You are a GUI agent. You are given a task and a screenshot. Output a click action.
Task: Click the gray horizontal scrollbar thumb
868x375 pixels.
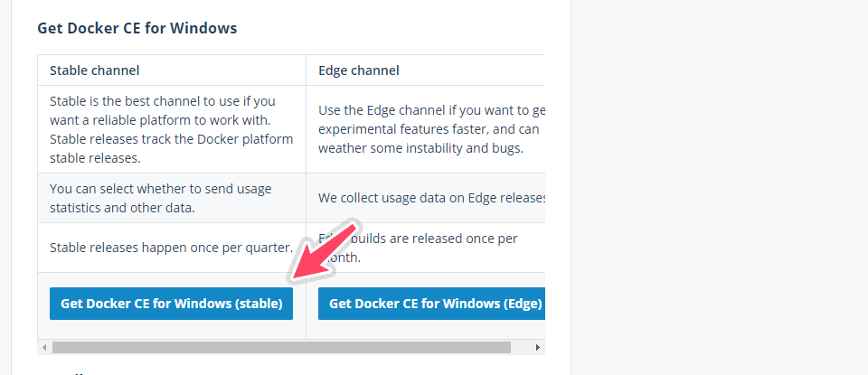[x=281, y=347]
